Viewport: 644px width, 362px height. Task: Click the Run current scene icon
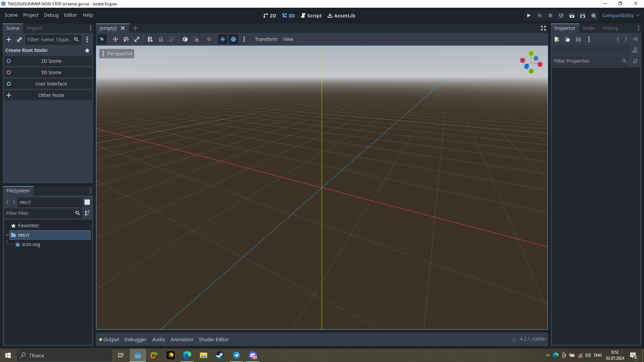tap(572, 15)
